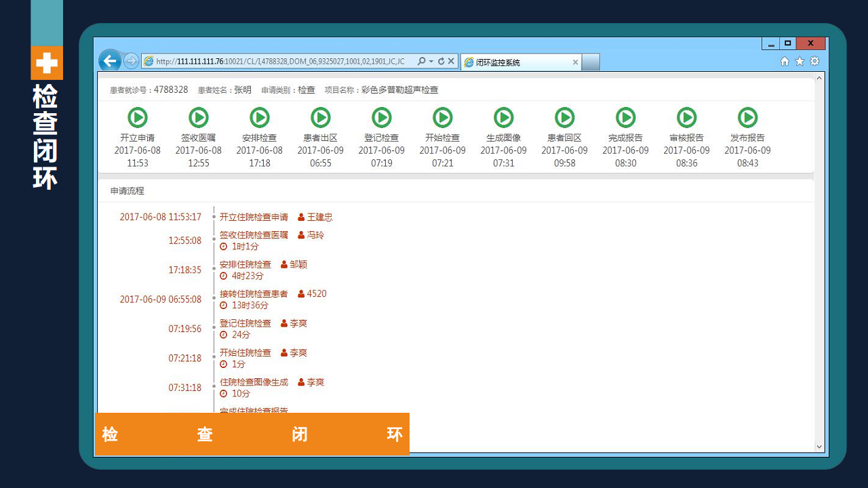Click the 开立申请 step icon

pyautogui.click(x=138, y=117)
